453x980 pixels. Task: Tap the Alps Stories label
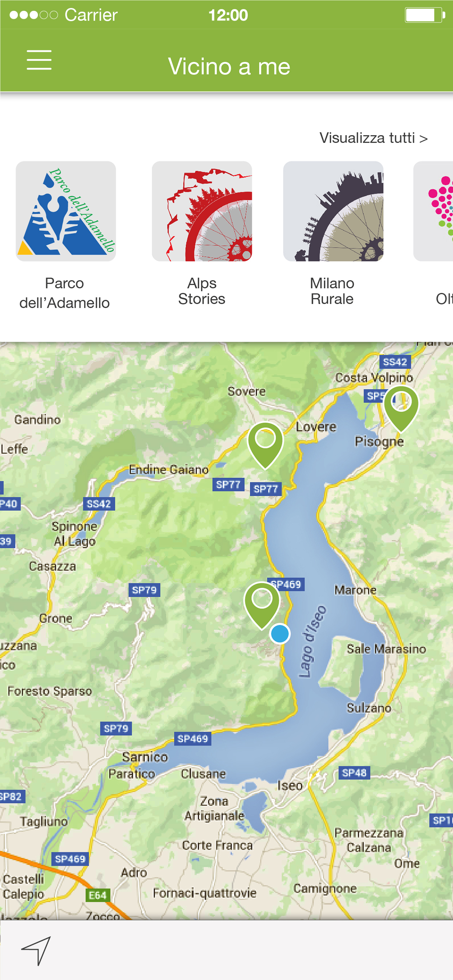202,291
